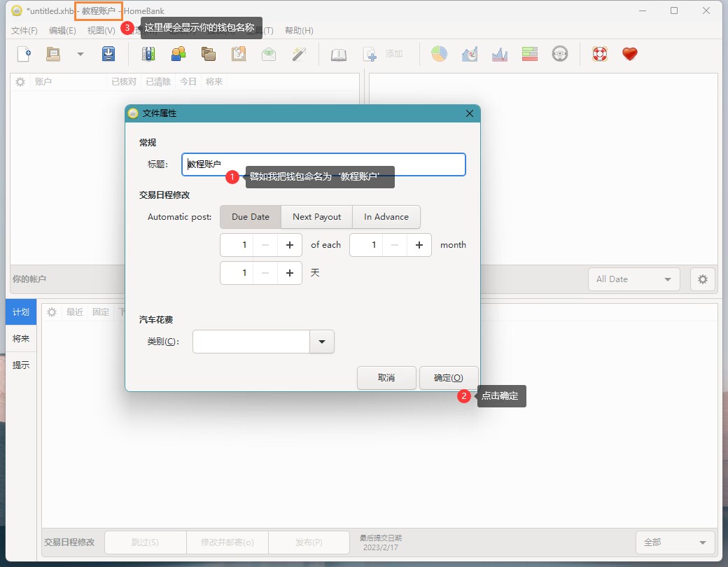Open the Vehicle cost steering wheel icon
The image size is (728, 567).
[560, 54]
